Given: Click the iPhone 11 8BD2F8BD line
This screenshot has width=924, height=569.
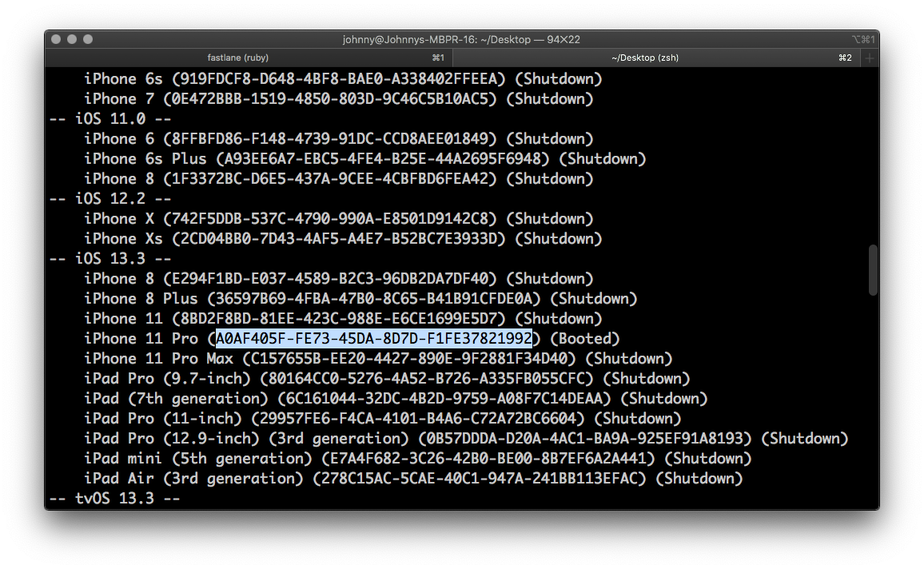Looking at the screenshot, I should pos(343,319).
